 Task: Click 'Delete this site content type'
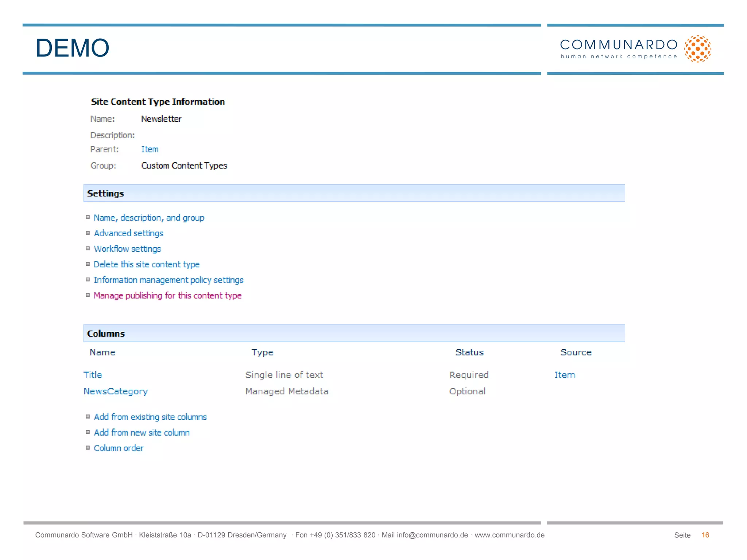click(147, 264)
